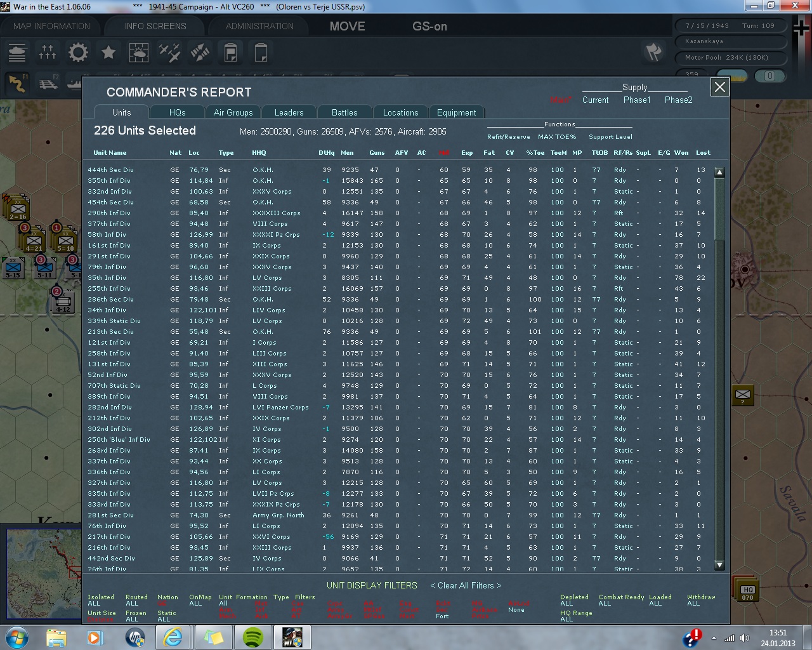
Task: Select the F2 rail move mode icon
Action: pos(49,83)
